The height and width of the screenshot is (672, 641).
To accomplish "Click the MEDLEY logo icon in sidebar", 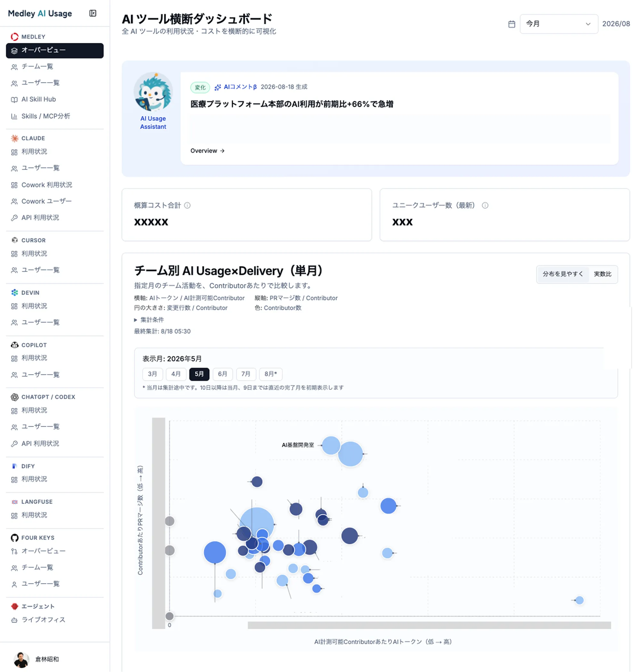I will [14, 37].
